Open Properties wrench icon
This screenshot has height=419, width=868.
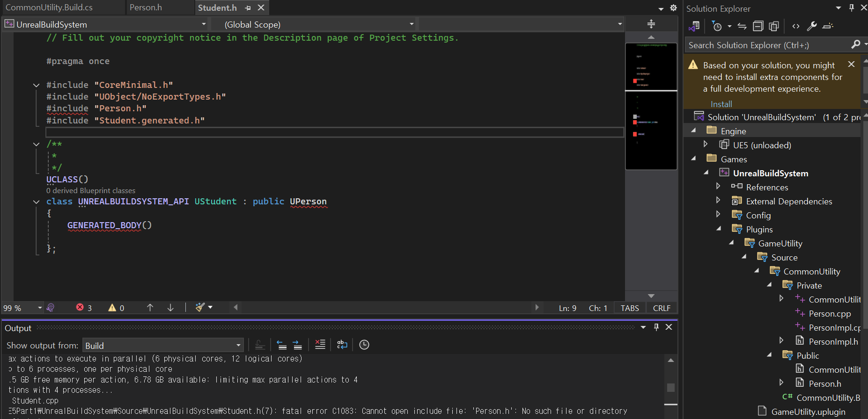point(812,26)
